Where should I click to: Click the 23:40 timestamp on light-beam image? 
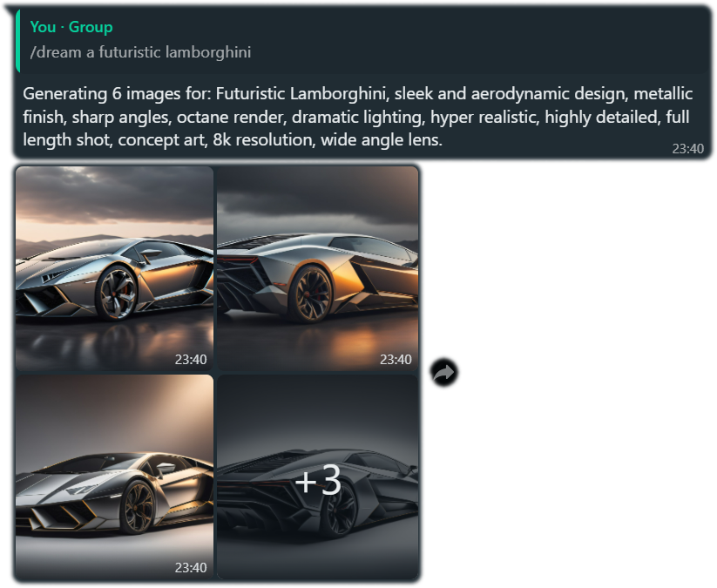pyautogui.click(x=191, y=567)
